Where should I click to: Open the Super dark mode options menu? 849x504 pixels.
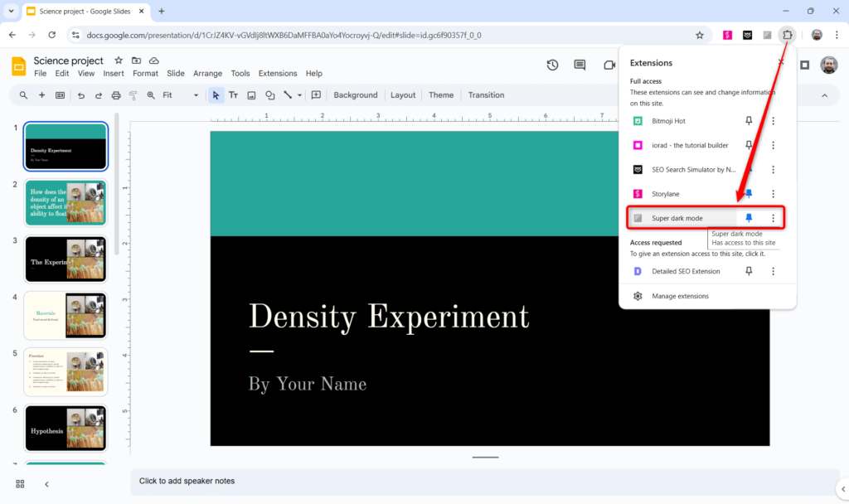point(773,217)
